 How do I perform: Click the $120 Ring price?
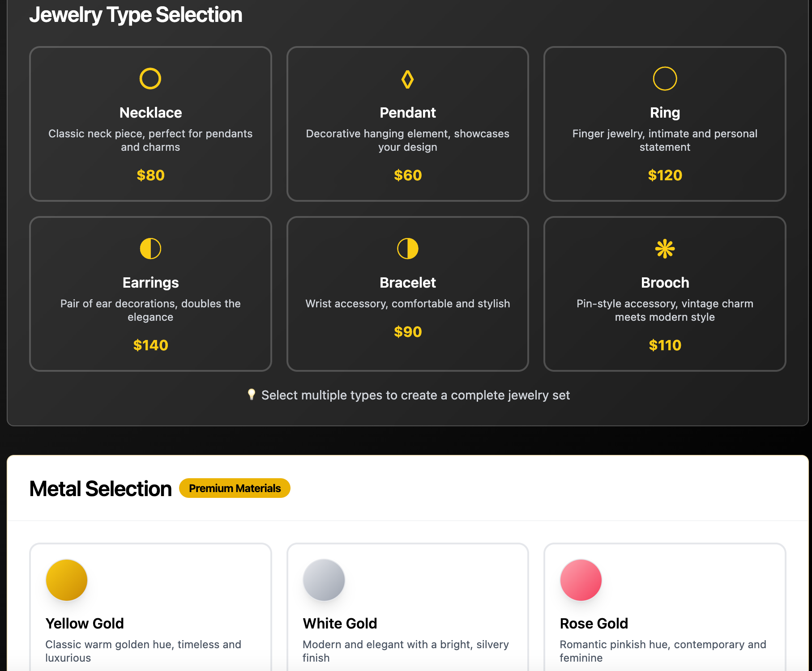coord(665,175)
